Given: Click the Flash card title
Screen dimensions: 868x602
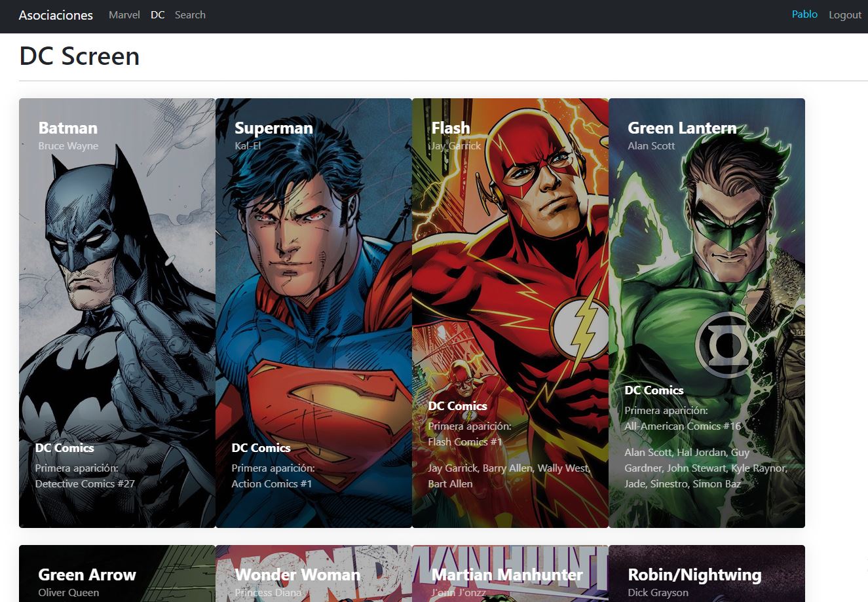Looking at the screenshot, I should click(x=450, y=128).
